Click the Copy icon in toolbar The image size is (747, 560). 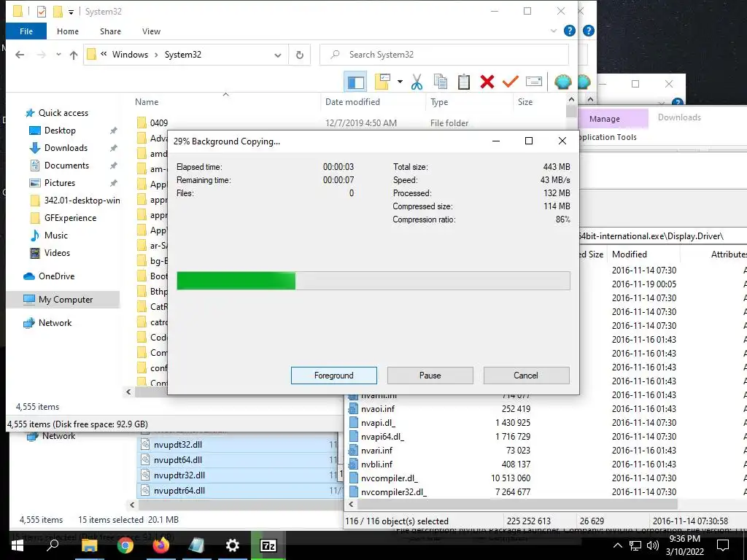440,82
